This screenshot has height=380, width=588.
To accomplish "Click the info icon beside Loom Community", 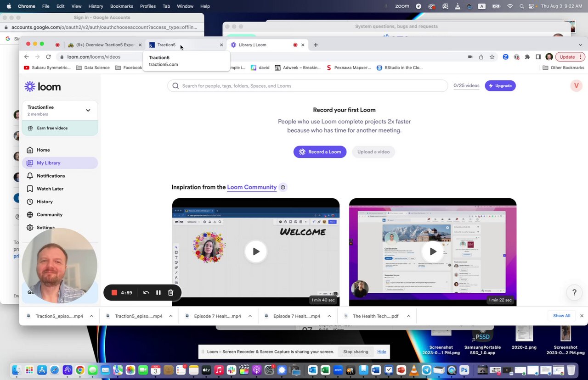I will click(x=283, y=187).
